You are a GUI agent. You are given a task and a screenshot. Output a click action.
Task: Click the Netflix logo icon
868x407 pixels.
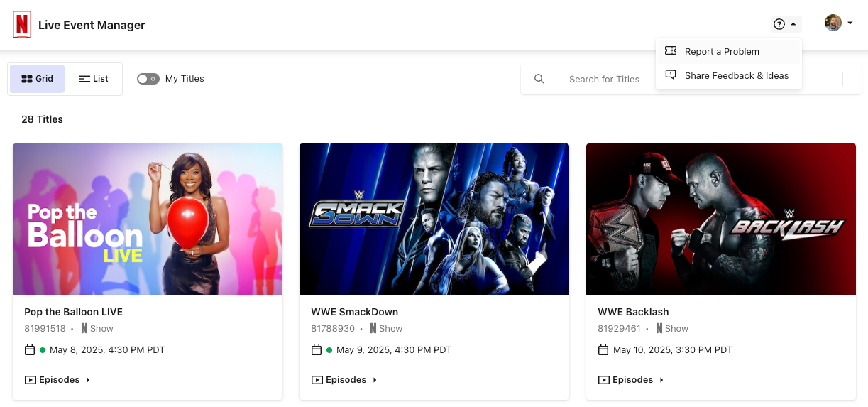click(22, 25)
